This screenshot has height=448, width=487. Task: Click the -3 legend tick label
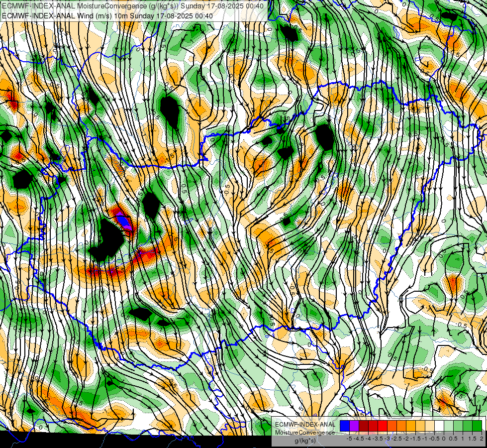[x=387, y=439]
